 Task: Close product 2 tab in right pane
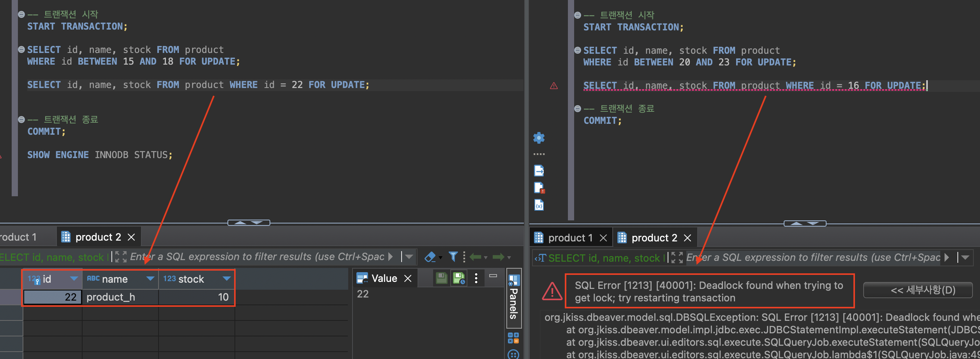point(687,238)
